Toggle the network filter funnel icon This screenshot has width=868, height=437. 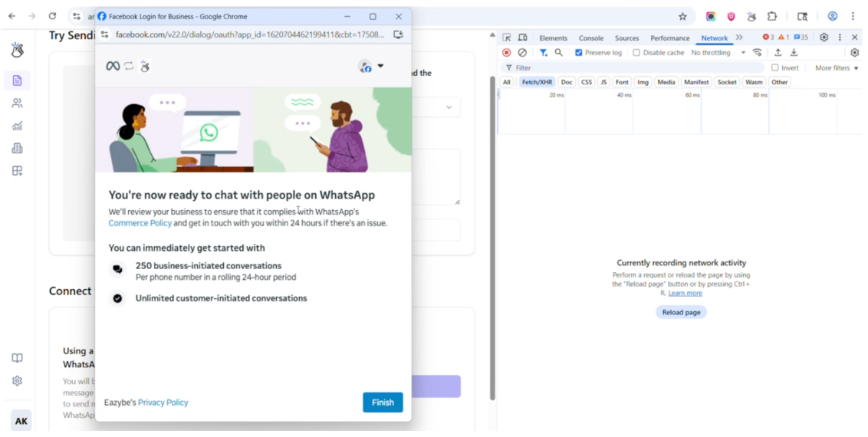[x=543, y=53]
